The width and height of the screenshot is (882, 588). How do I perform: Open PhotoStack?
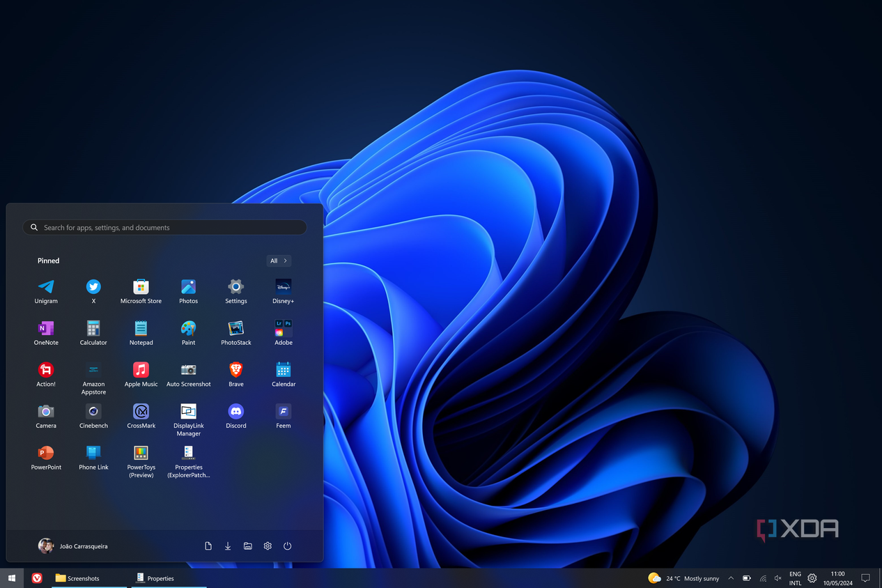(236, 333)
